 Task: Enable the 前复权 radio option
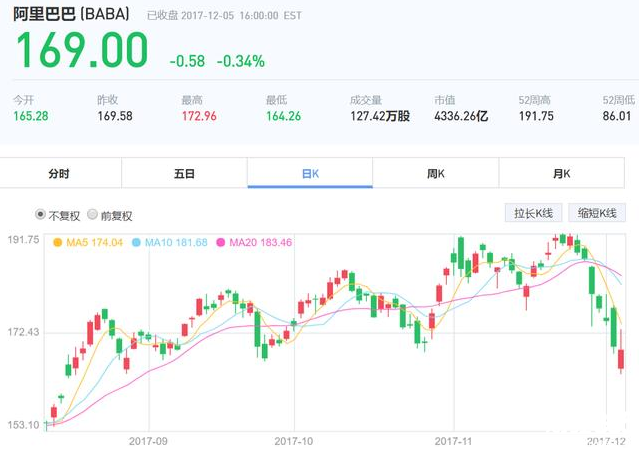click(x=93, y=215)
